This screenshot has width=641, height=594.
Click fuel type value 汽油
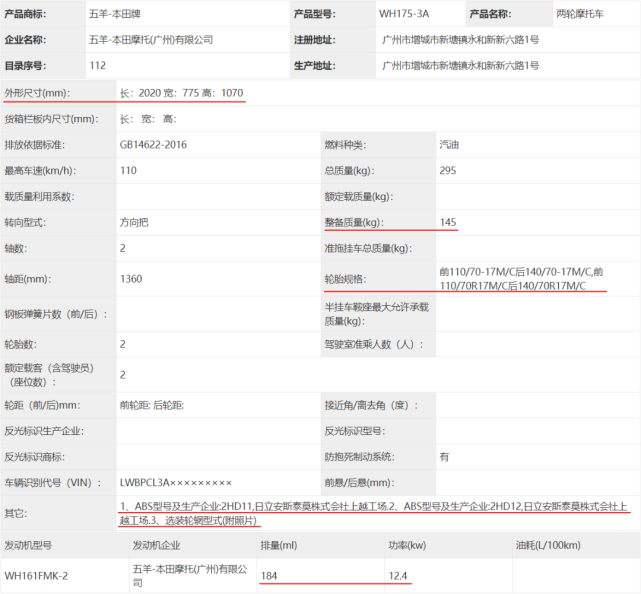coord(449,145)
